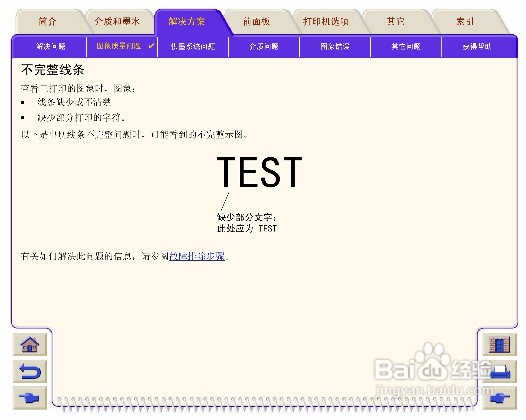Select 解决问题 in the purple sub-menu
This screenshot has width=526, height=420.
(51, 46)
